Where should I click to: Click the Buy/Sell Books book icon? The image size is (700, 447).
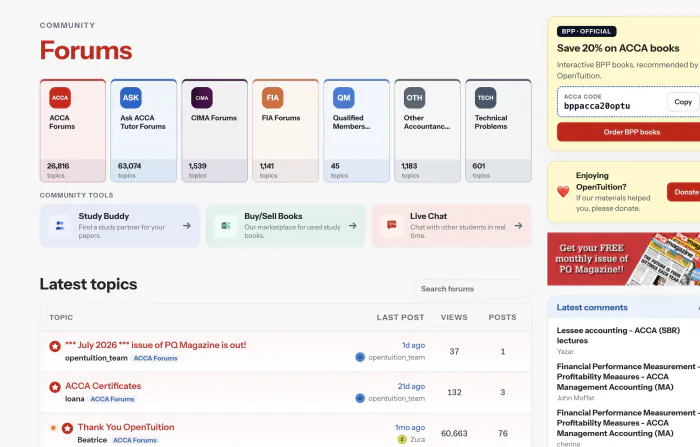tap(226, 226)
